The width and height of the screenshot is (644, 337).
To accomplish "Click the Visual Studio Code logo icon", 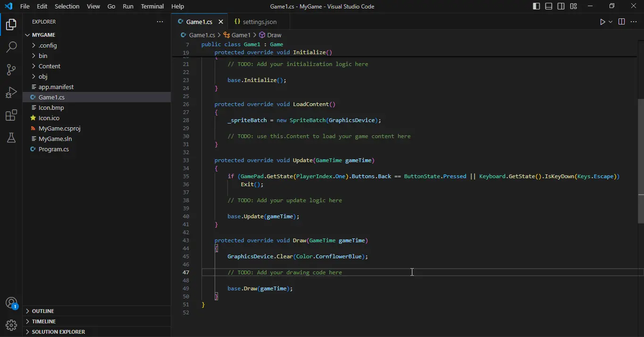I will point(8,6).
